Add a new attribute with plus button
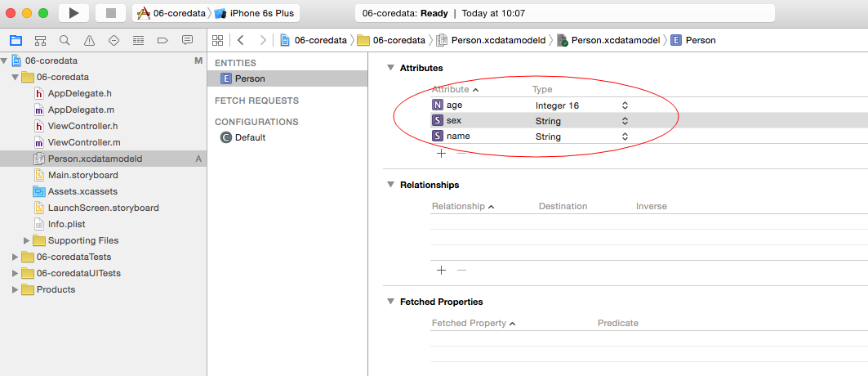This screenshot has width=868, height=376. point(441,154)
